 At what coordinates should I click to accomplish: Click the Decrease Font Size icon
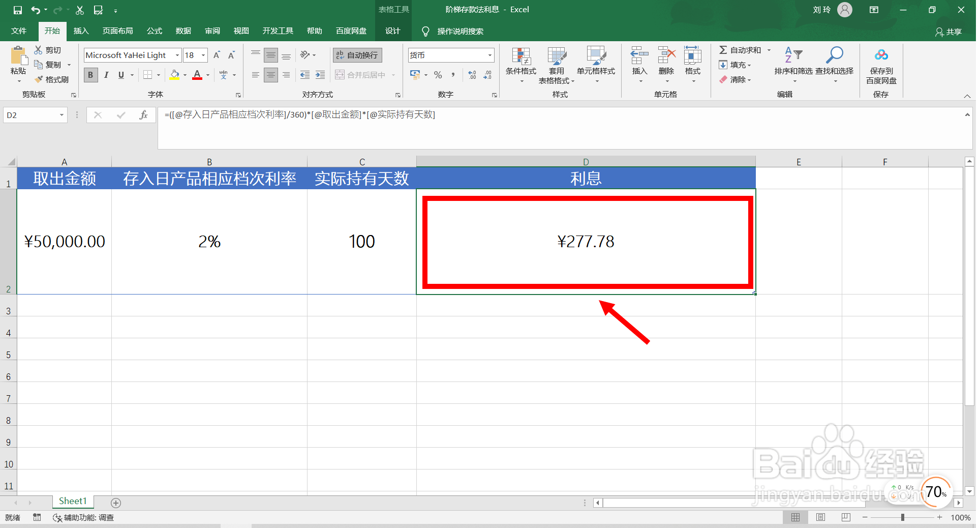pos(231,55)
